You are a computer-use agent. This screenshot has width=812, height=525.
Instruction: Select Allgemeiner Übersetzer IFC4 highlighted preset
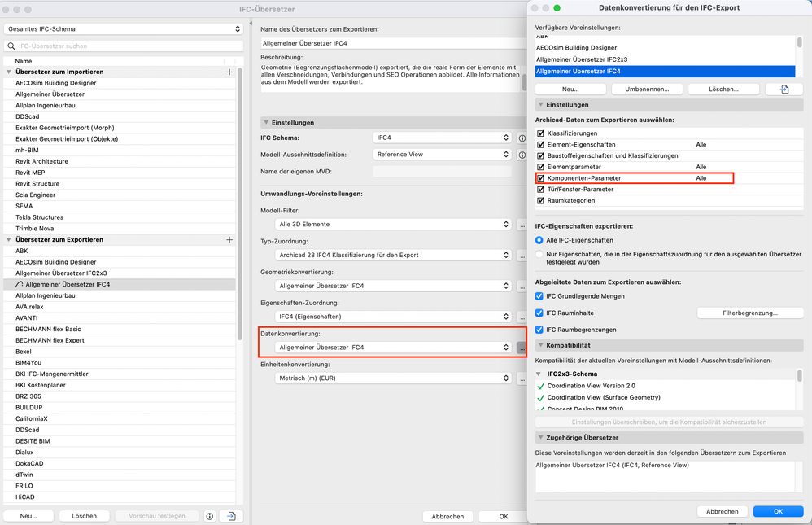click(665, 72)
